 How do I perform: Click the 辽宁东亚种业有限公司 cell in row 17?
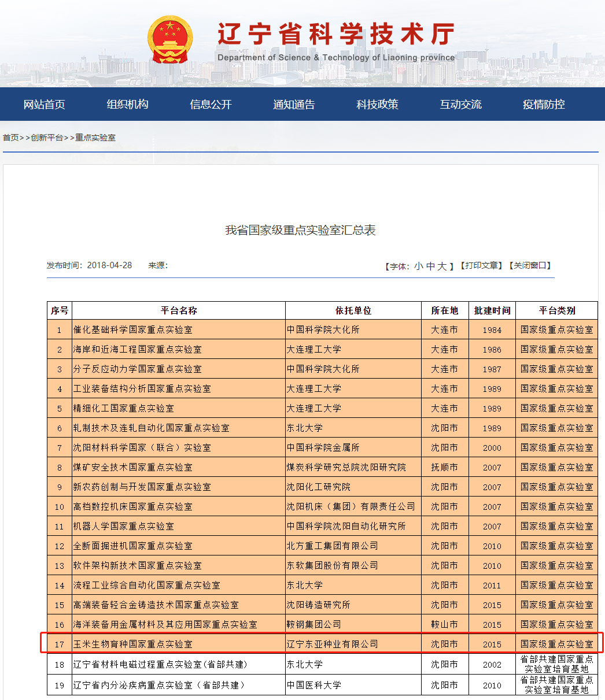[332, 644]
